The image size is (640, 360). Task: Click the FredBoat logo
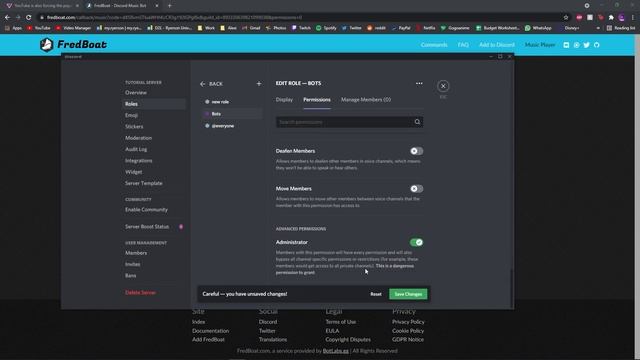tap(73, 44)
